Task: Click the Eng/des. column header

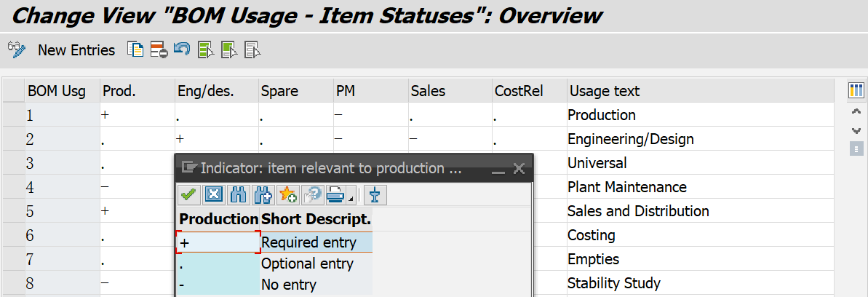Action: 216,91
